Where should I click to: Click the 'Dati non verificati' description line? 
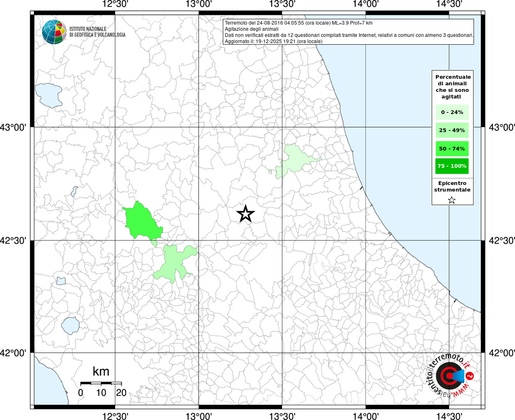tap(349, 35)
